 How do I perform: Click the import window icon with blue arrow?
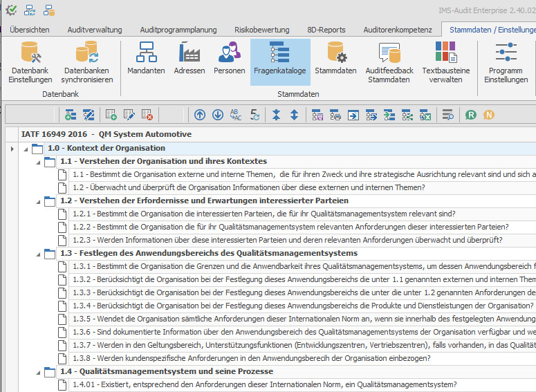[353, 115]
